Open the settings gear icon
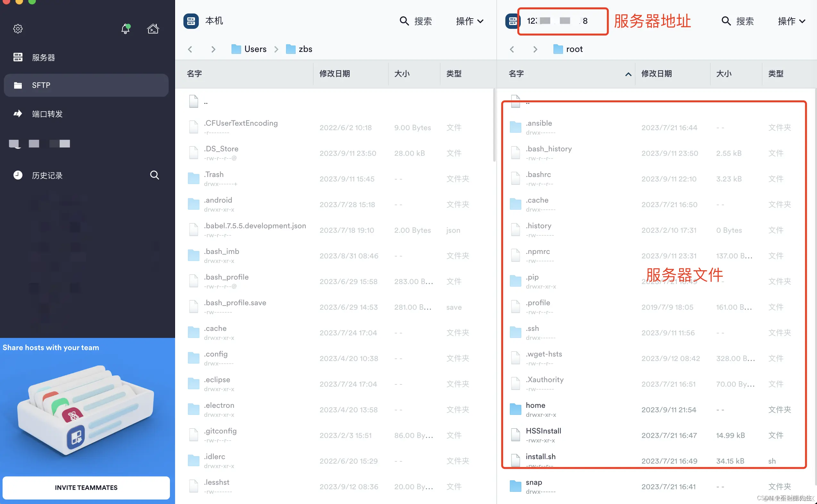This screenshot has width=817, height=504. tap(18, 29)
